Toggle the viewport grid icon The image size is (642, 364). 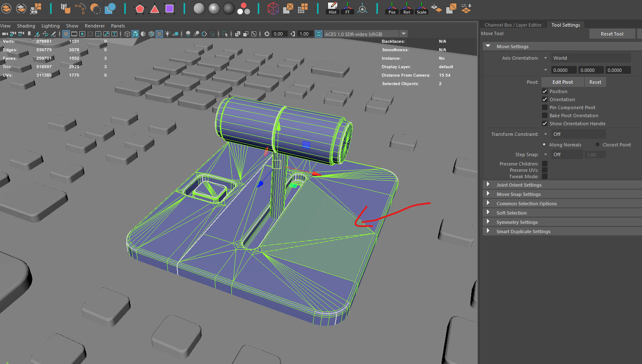[66, 34]
